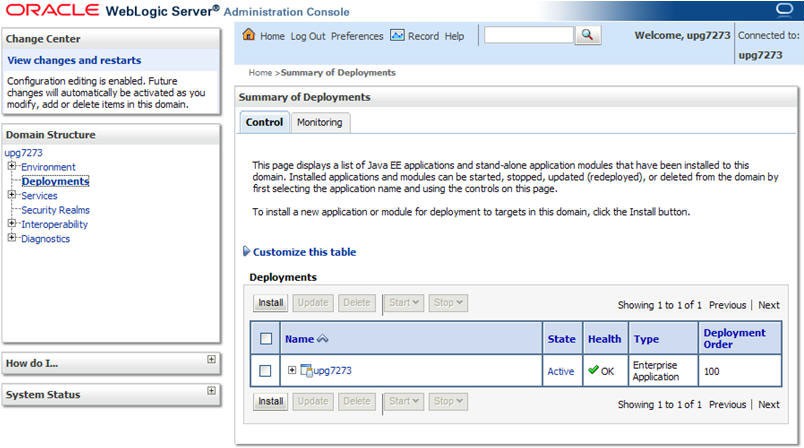Viewport: 804px width, 448px height.
Task: Select Deployments in Domain Structure
Action: pyautogui.click(x=55, y=181)
